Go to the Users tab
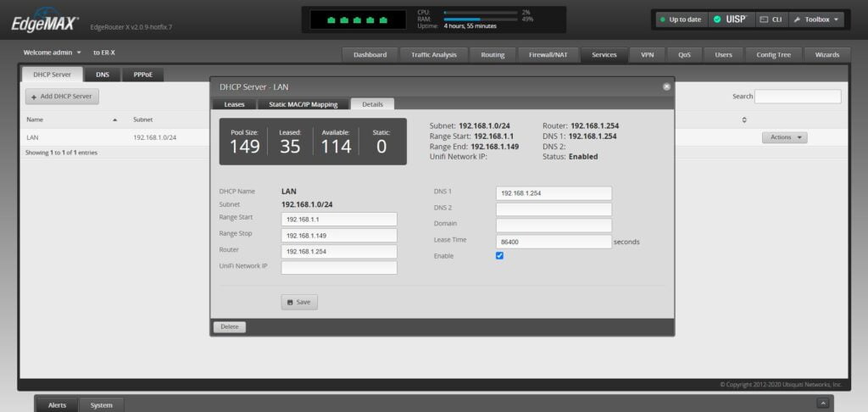 pyautogui.click(x=723, y=55)
